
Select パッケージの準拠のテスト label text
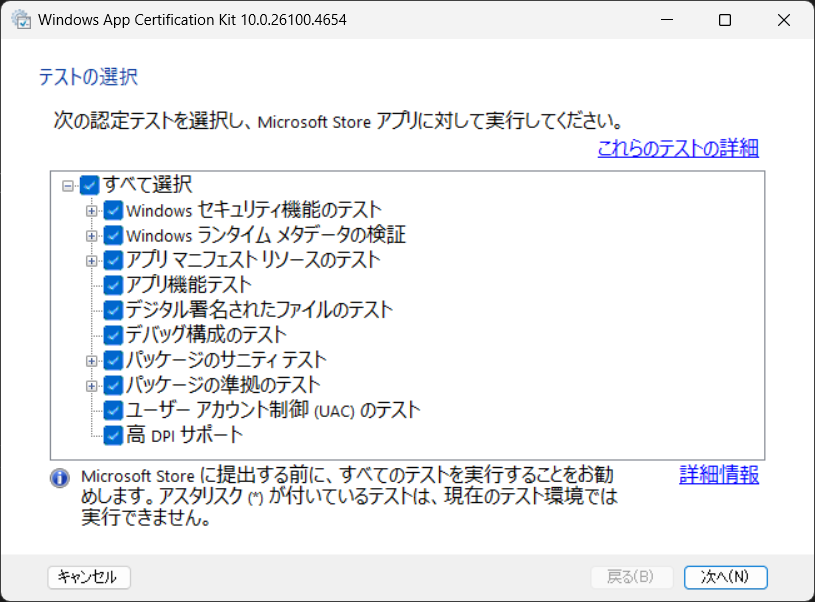(223, 385)
